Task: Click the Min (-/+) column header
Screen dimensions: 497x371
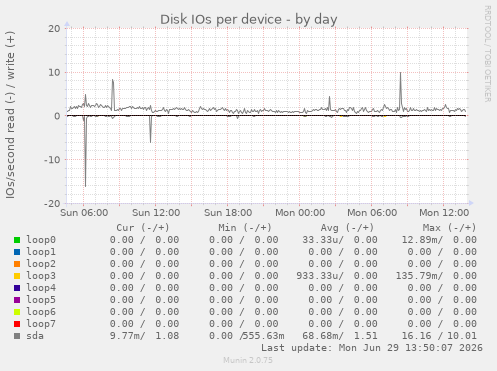Action: tap(245, 228)
